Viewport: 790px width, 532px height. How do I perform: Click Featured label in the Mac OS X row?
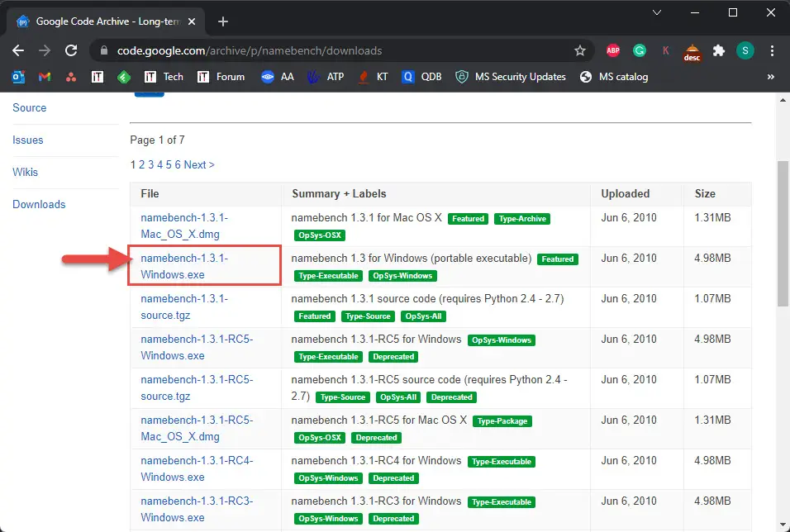468,219
